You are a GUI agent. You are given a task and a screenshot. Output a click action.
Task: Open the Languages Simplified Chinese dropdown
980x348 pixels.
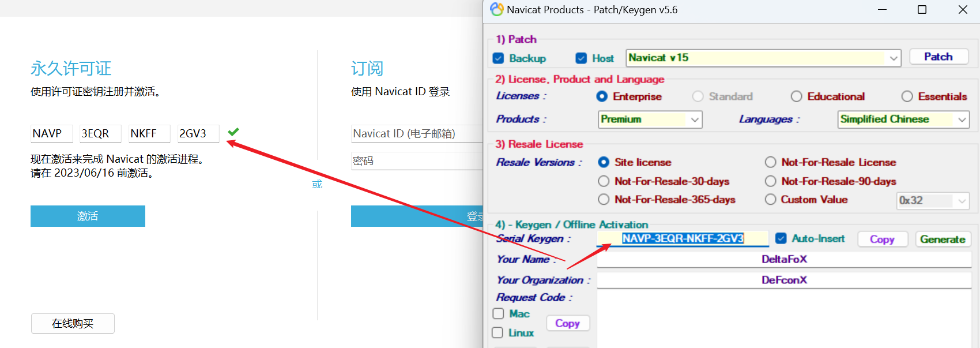[903, 119]
